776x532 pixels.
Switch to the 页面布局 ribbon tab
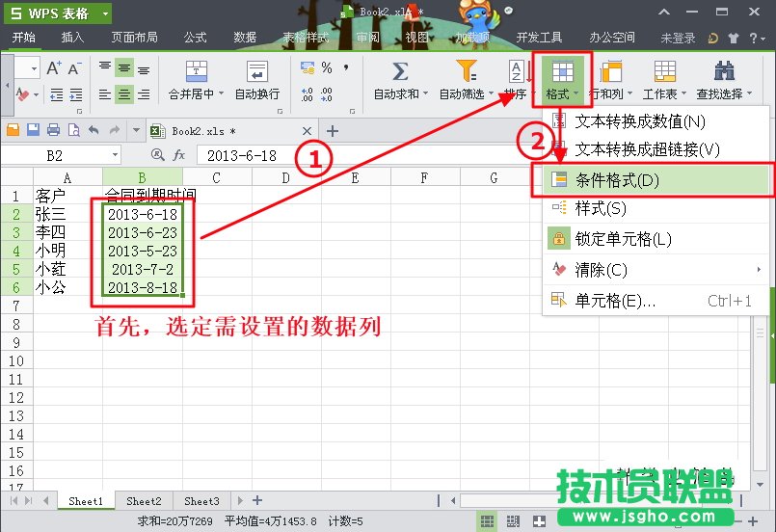pyautogui.click(x=134, y=38)
